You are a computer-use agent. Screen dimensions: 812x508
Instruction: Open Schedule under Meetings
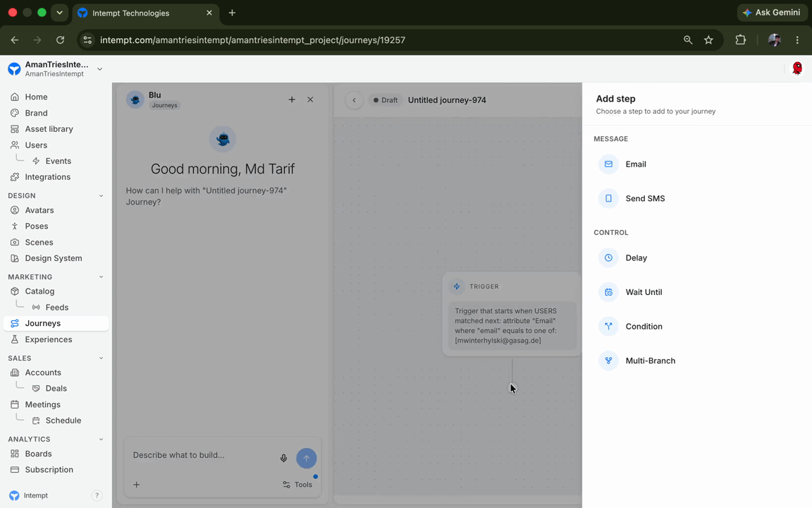pyautogui.click(x=63, y=421)
